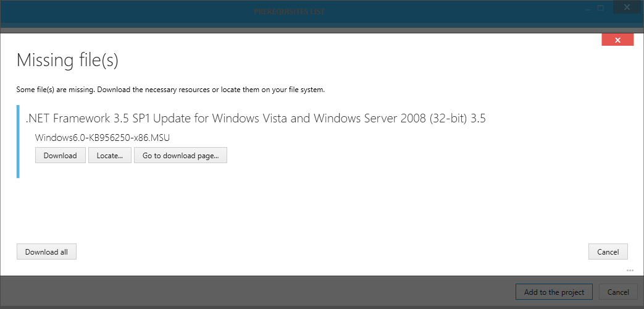Click the dimmed Add to the project button

(553, 292)
